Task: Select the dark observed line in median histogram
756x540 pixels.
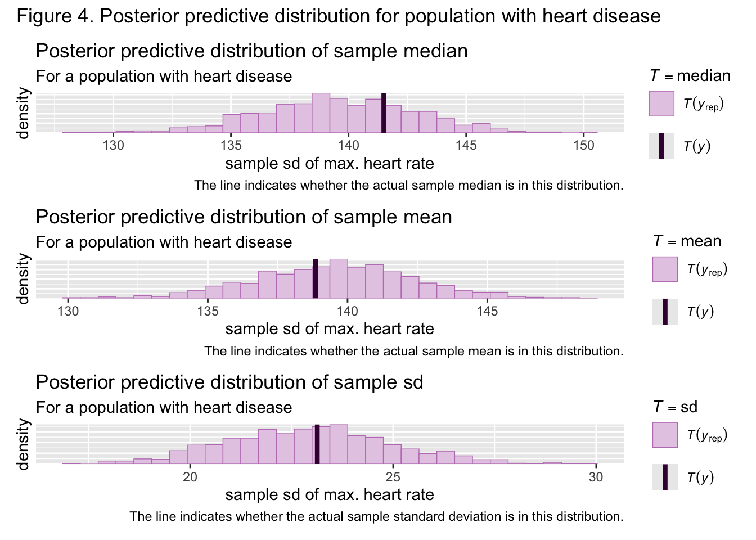Action: tap(384, 112)
